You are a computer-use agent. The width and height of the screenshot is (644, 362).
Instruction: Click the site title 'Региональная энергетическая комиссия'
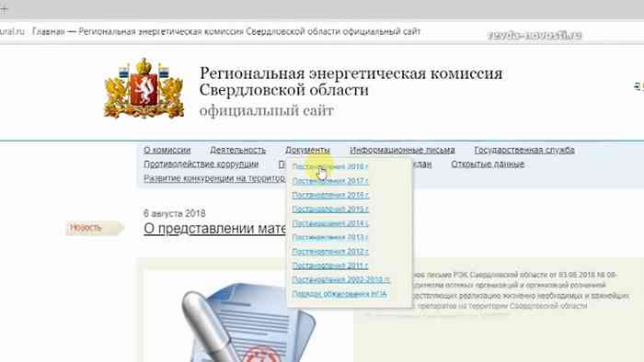[x=351, y=74]
